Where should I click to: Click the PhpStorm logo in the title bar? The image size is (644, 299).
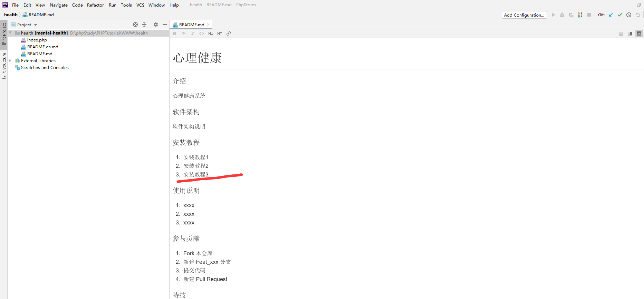click(x=5, y=5)
